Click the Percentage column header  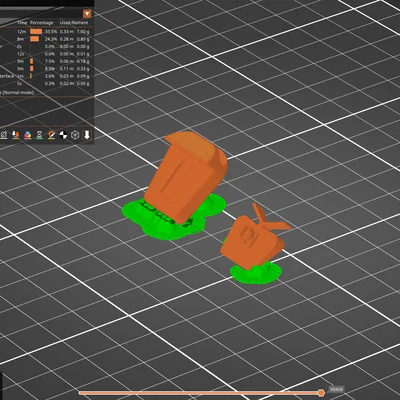pos(42,23)
